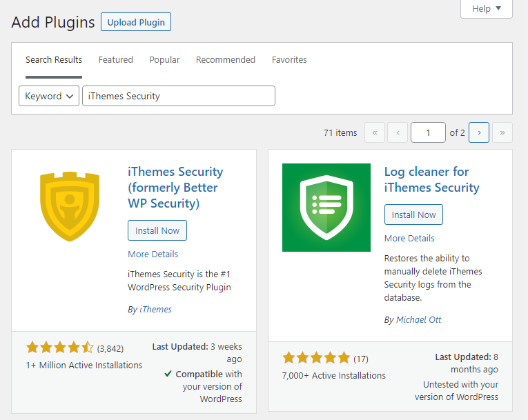Image resolution: width=528 pixels, height=420 pixels.
Task: Go to the next results page arrow
Action: click(479, 132)
